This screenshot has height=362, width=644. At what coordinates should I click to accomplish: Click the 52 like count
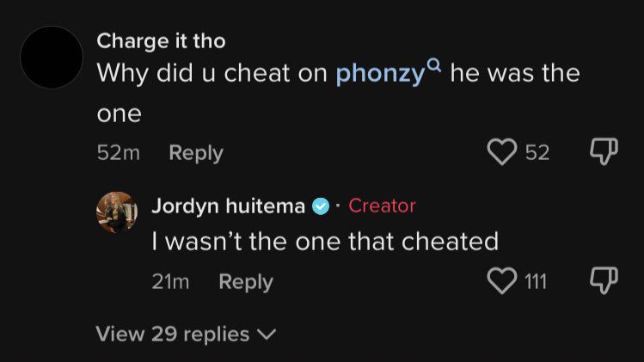[x=537, y=153]
